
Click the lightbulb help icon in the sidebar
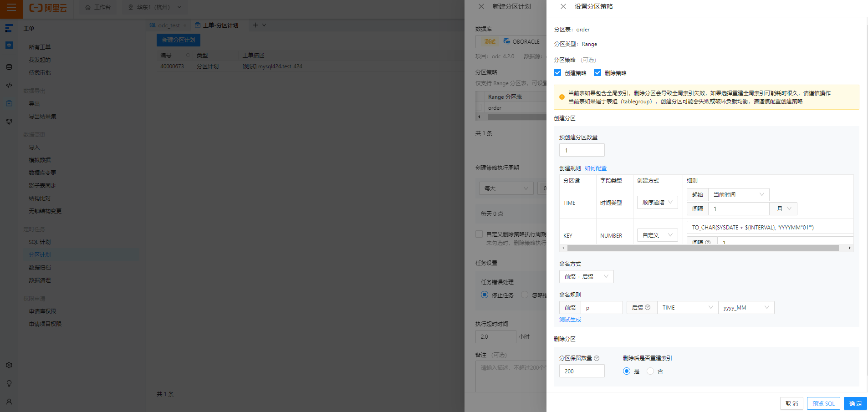[x=9, y=383]
